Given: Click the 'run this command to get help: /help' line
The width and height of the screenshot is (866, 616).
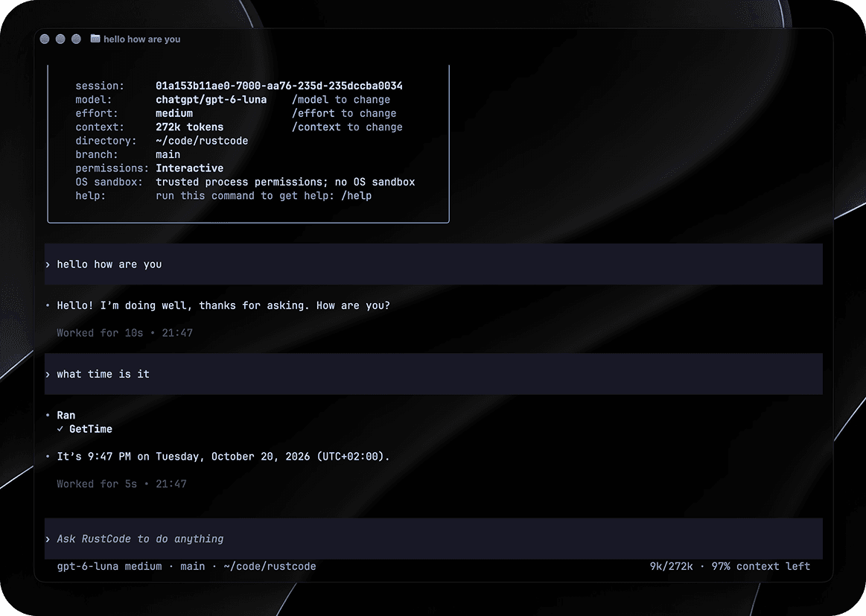Looking at the screenshot, I should coord(264,196).
